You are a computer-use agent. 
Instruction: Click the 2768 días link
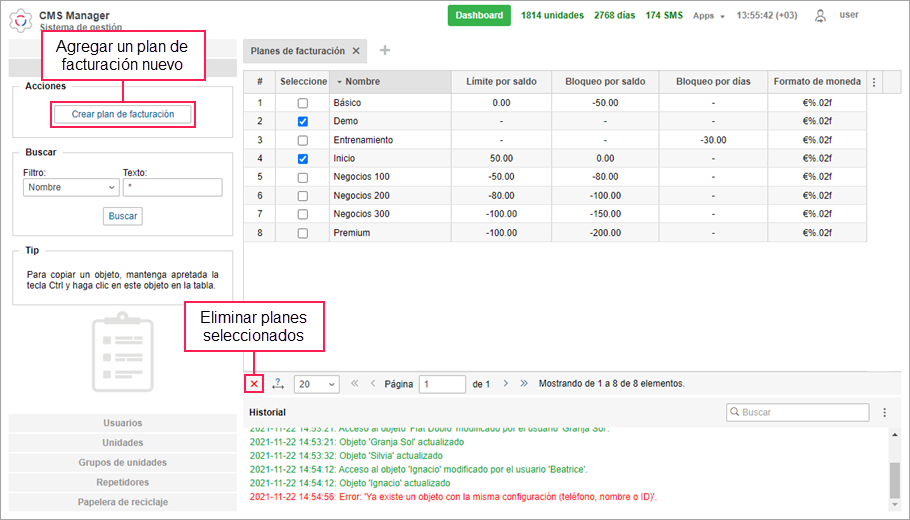[615, 16]
